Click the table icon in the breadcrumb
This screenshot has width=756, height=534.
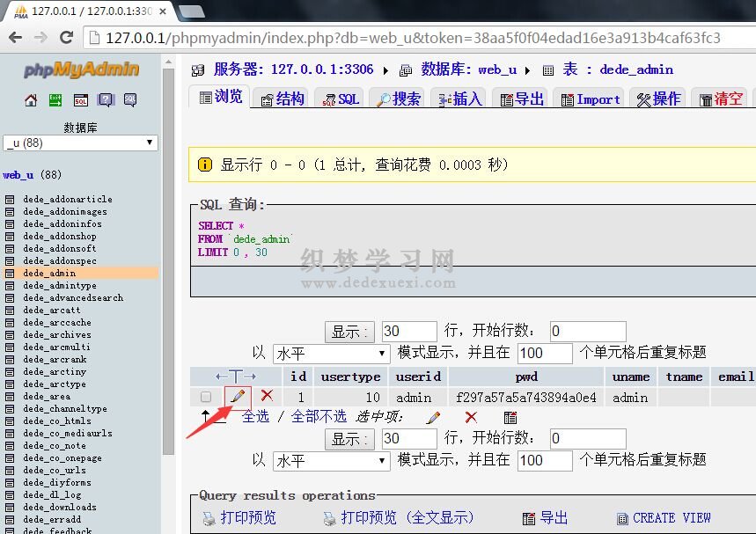(x=548, y=71)
